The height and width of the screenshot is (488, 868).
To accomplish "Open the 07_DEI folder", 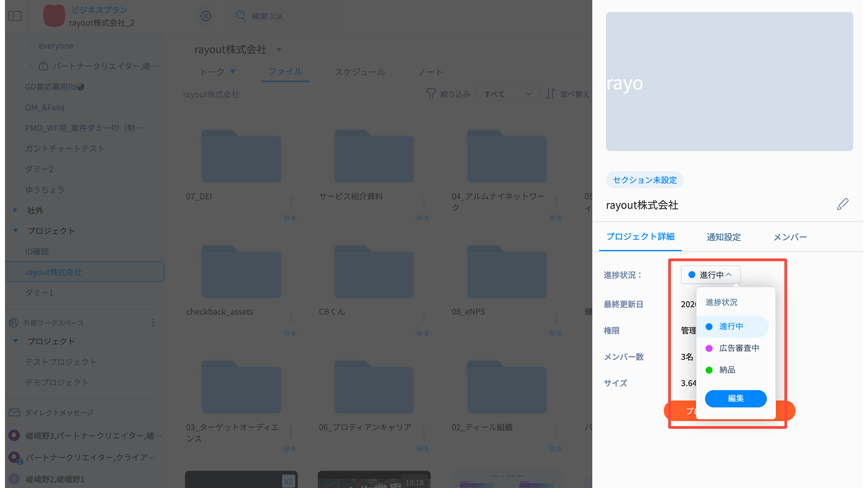I will pos(241,158).
